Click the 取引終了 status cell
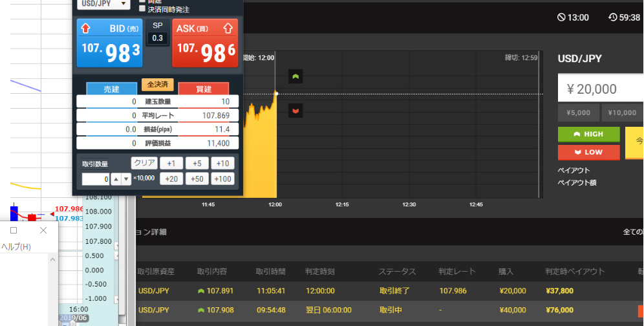 (394, 290)
